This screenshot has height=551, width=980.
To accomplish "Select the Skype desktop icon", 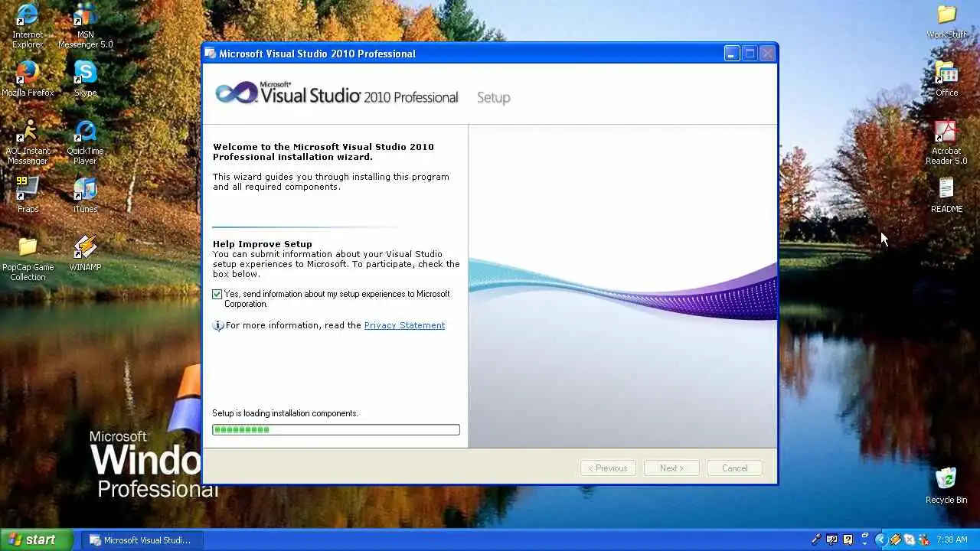I will tap(85, 79).
